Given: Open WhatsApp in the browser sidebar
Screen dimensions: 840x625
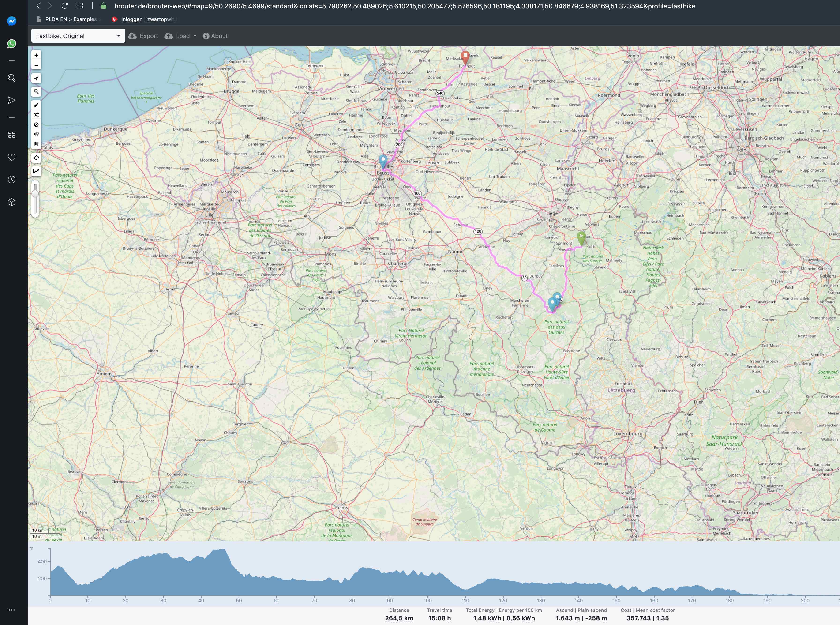Looking at the screenshot, I should point(12,44).
